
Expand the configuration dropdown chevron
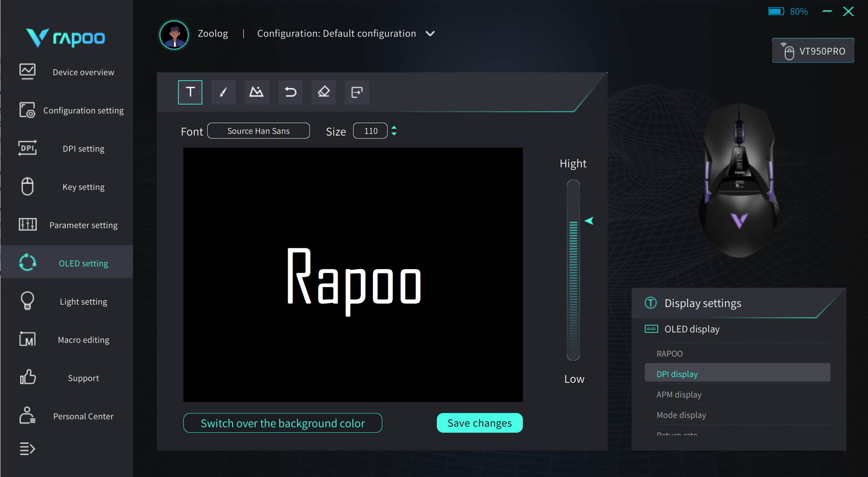(430, 34)
